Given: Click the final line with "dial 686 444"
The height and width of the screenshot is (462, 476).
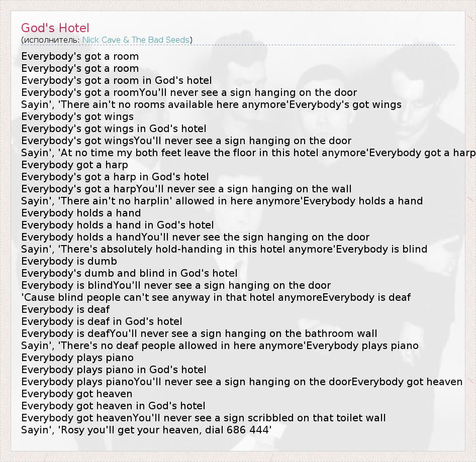Looking at the screenshot, I should pos(146,430).
